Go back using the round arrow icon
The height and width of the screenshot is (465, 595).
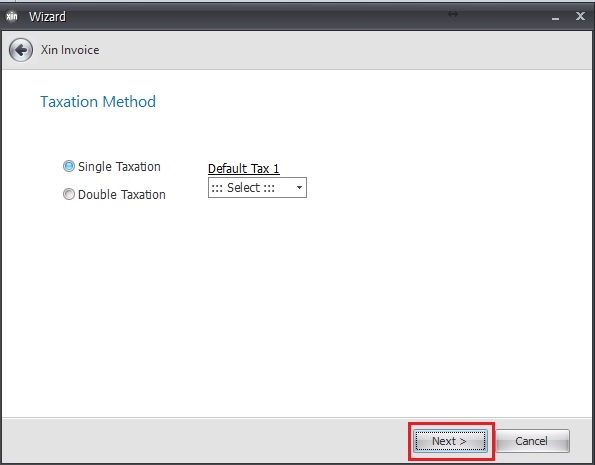pos(21,50)
